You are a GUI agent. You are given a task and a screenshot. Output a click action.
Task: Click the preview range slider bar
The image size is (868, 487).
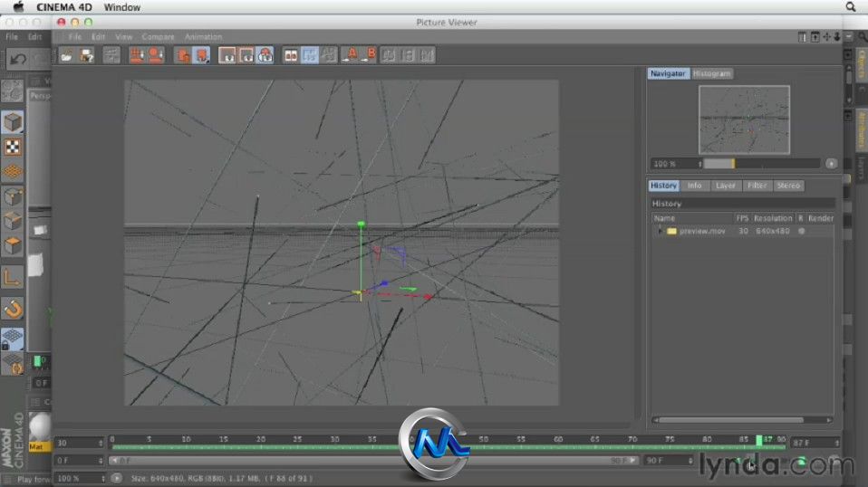[373, 460]
